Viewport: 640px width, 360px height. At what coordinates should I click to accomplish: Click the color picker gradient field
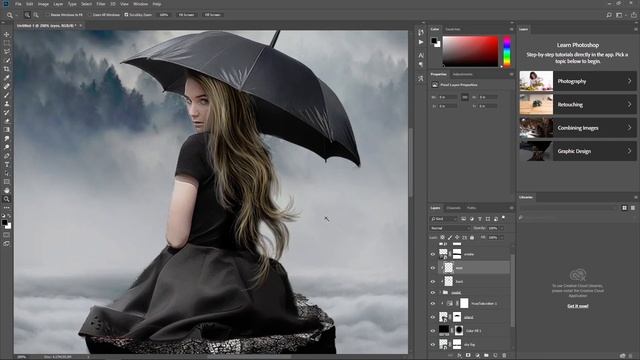pyautogui.click(x=471, y=51)
